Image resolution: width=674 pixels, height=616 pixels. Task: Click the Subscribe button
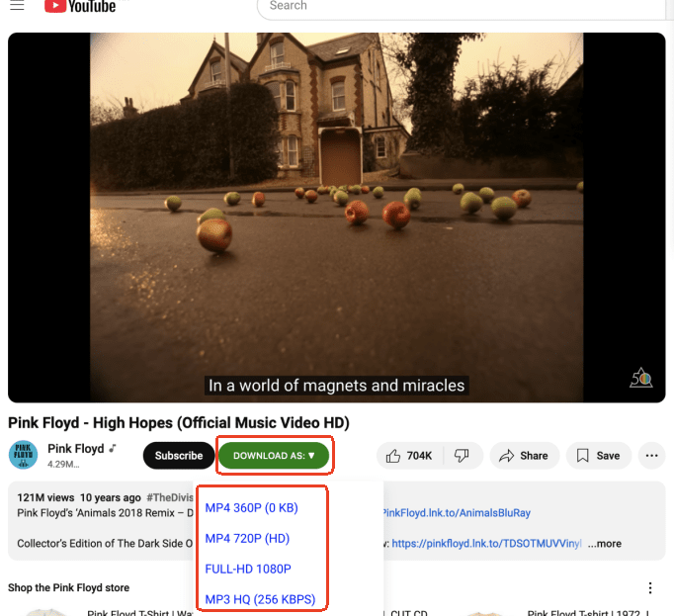click(x=179, y=456)
